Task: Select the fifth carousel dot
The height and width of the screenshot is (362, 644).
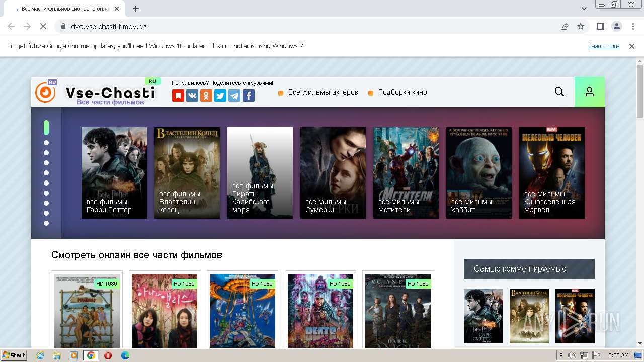Action: pos(46,173)
